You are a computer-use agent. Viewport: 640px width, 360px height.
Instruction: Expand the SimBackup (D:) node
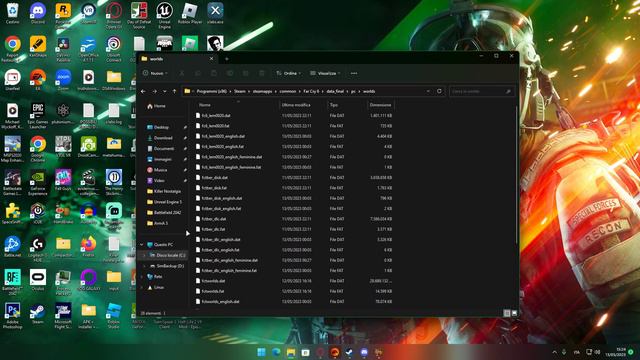point(144,266)
